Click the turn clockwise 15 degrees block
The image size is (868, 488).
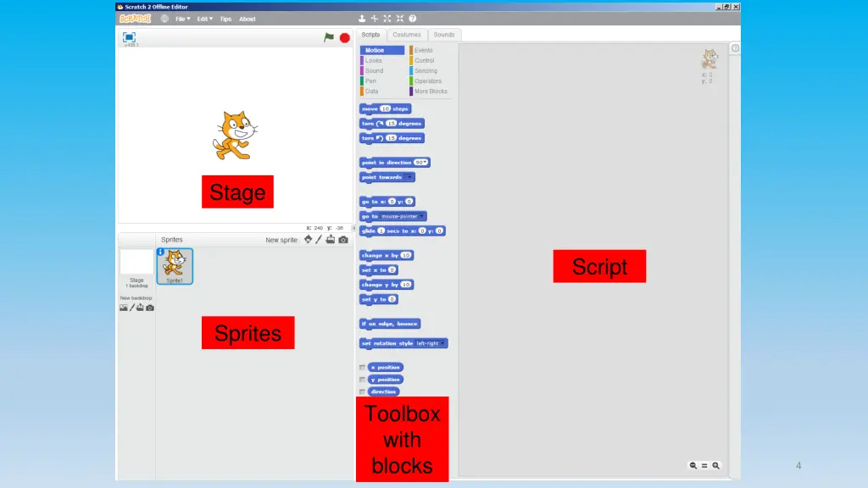coord(392,124)
